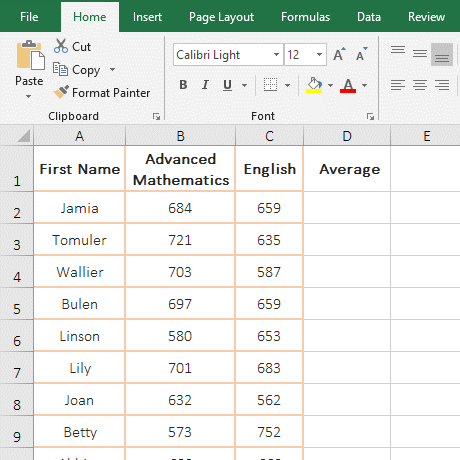This screenshot has width=460, height=460.
Task: Select cell containing 703
Action: 180,272
